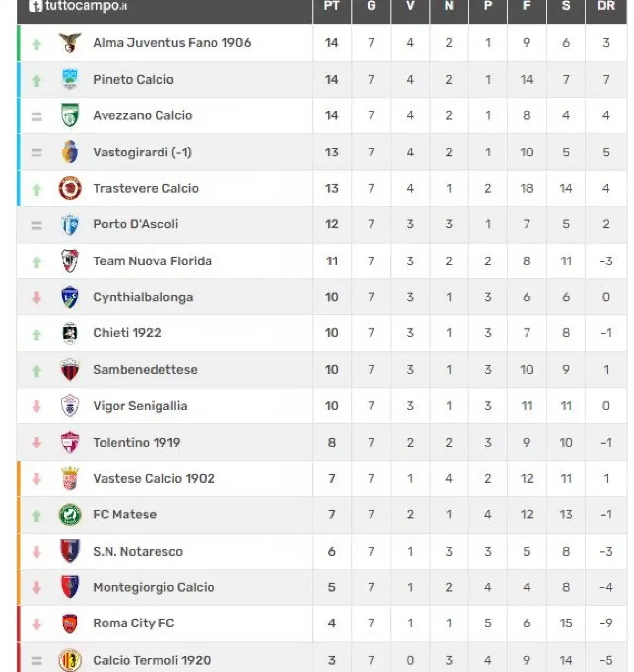The width and height of the screenshot is (634, 672).
Task: Click the red down arrow next to Roma City FC
Action: pyautogui.click(x=36, y=624)
